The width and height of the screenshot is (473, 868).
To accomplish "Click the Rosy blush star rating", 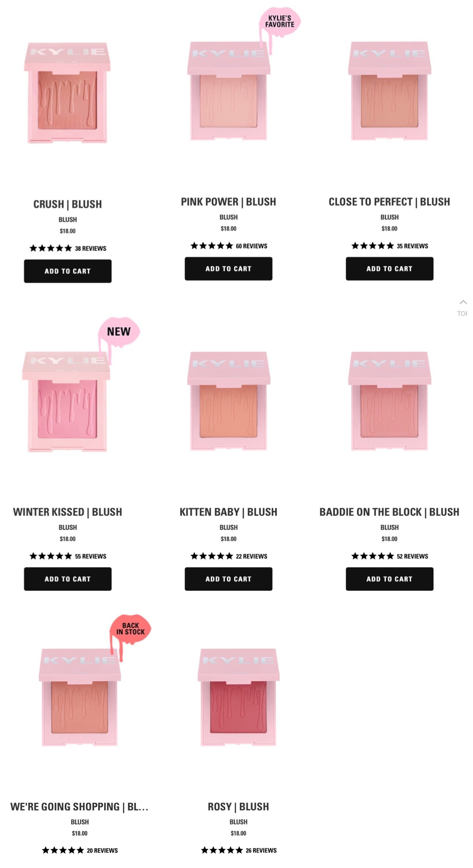I will [x=222, y=850].
